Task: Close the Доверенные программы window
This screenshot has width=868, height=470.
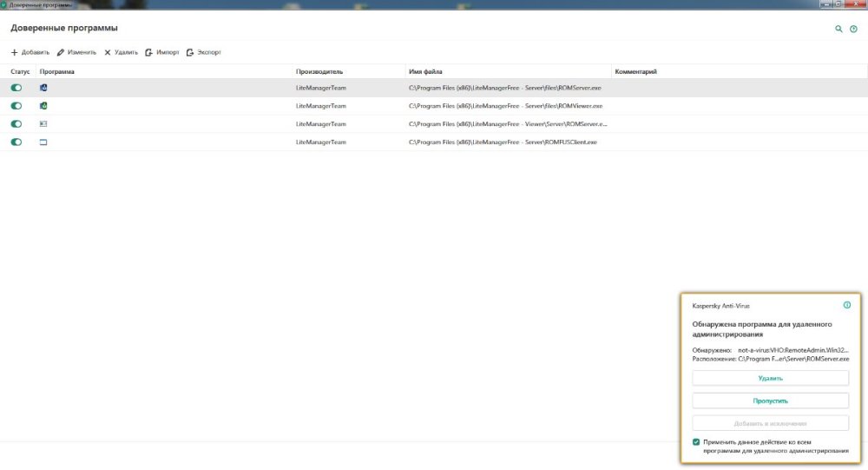Action: (857, 3)
